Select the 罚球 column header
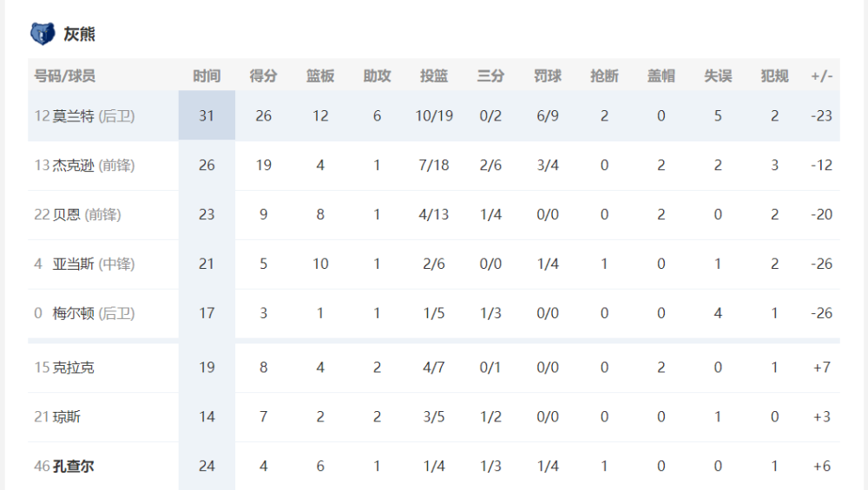 pos(548,75)
